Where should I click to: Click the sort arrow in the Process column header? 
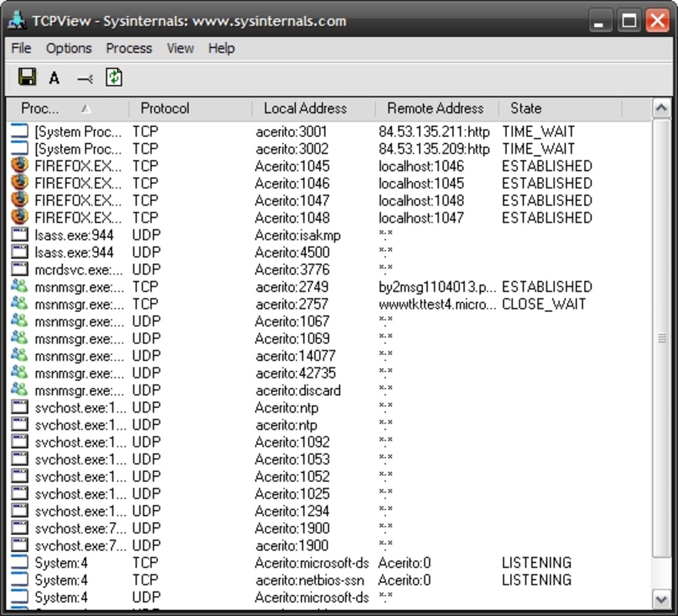[x=86, y=109]
